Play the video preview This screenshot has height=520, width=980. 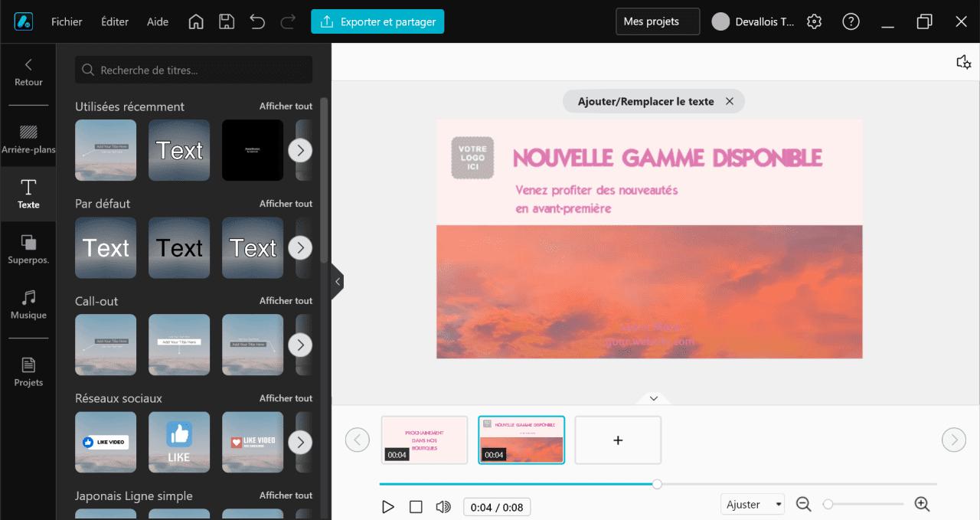click(388, 506)
